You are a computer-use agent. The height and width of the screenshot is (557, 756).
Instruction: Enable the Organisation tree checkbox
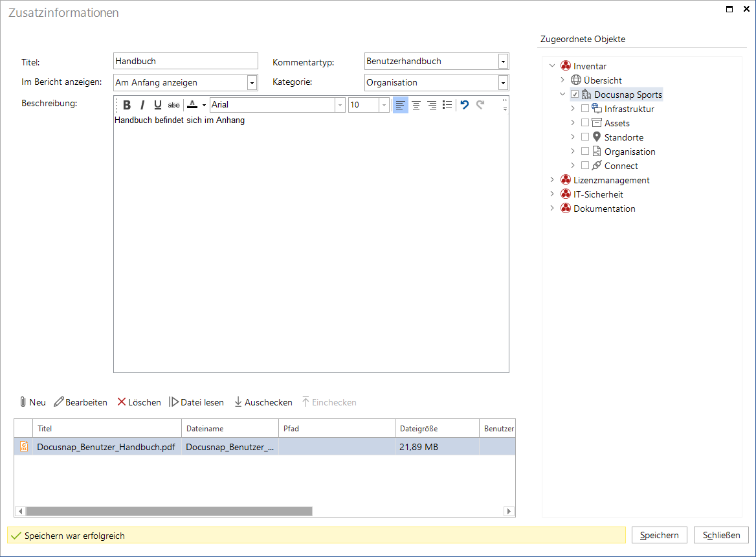coord(585,151)
